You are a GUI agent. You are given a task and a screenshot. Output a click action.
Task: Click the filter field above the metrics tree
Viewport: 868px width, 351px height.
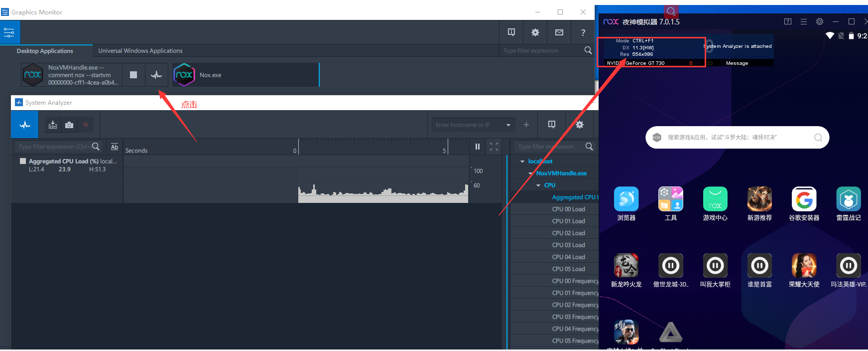click(549, 147)
